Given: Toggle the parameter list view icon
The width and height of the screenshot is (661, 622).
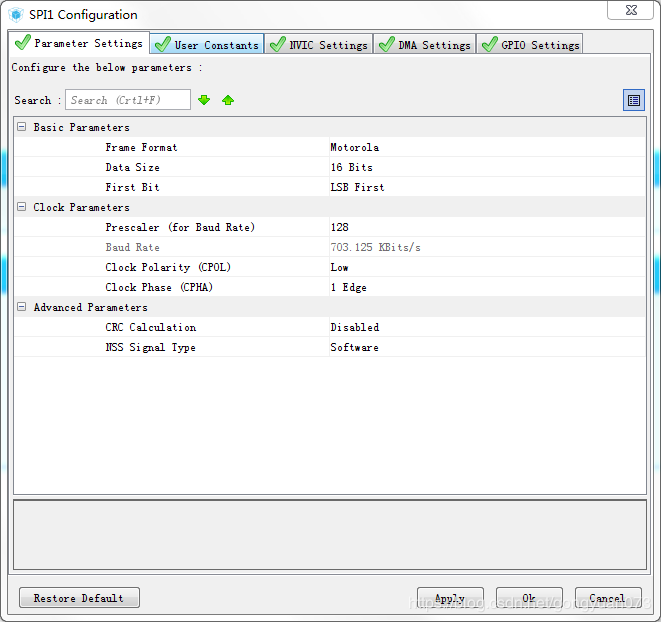Looking at the screenshot, I should tap(634, 100).
